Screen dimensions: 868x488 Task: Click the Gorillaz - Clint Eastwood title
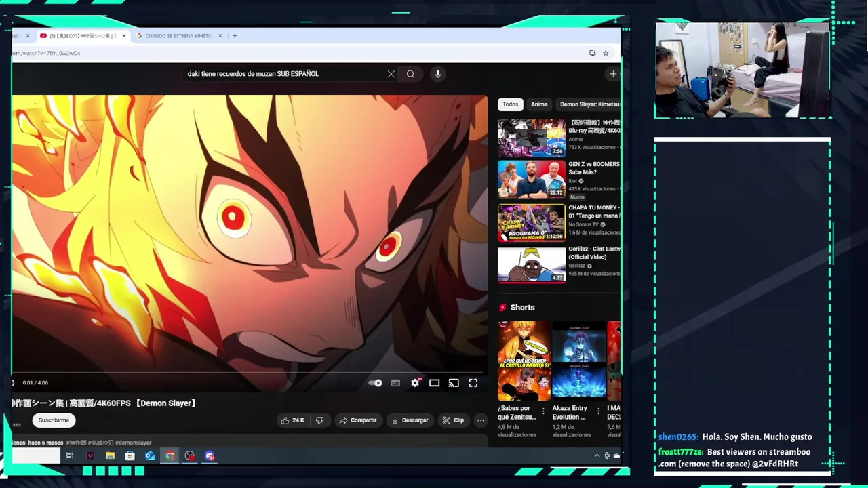(594, 253)
